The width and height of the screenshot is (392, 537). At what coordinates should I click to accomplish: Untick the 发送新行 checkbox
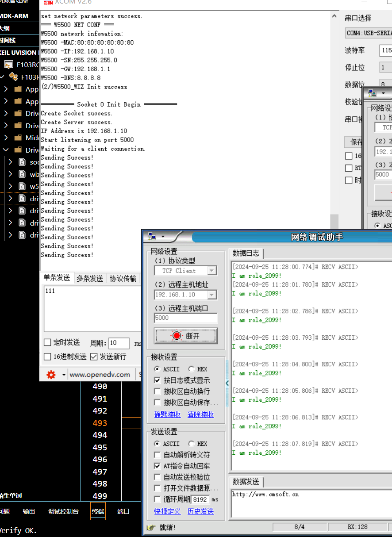94,357
